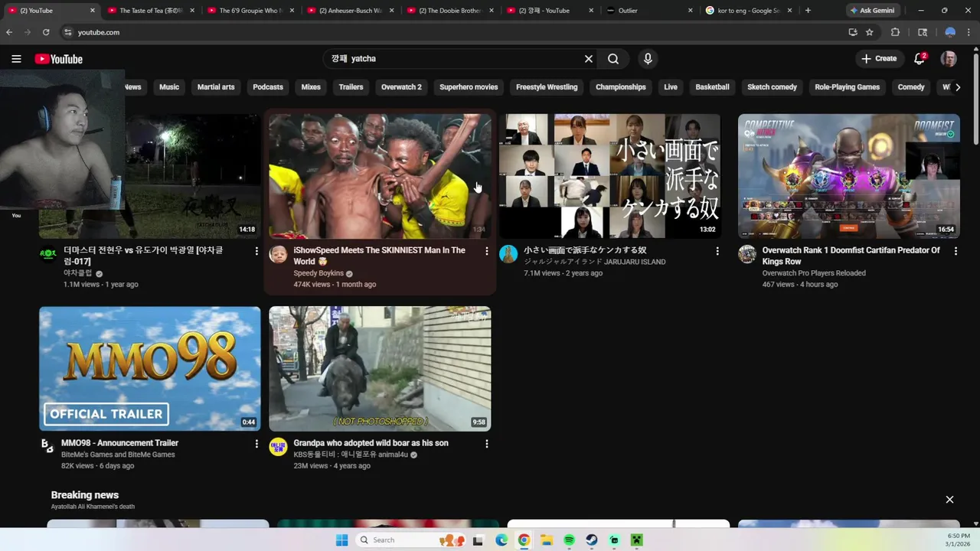980x551 pixels.
Task: Open a new browser tab
Action: pos(808,11)
